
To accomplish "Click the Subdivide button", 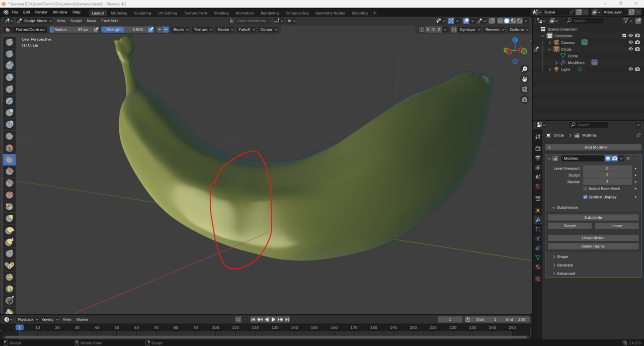I will 593,217.
